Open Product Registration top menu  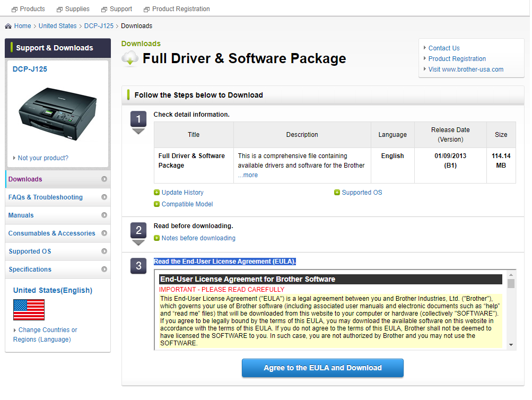click(x=181, y=9)
